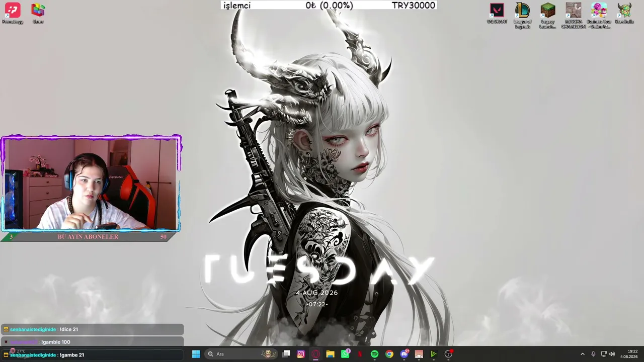The height and width of the screenshot is (362, 644).
Task: Select the MECCHA CHAMELEON desktop icon
Action: coord(573,16)
